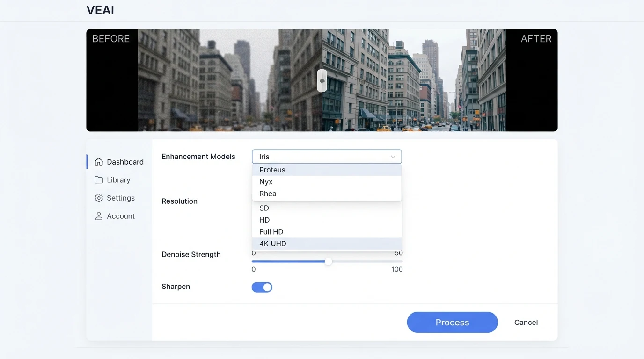Click the Library folder icon
Screen dimensions: 644x359
pyautogui.click(x=99, y=180)
